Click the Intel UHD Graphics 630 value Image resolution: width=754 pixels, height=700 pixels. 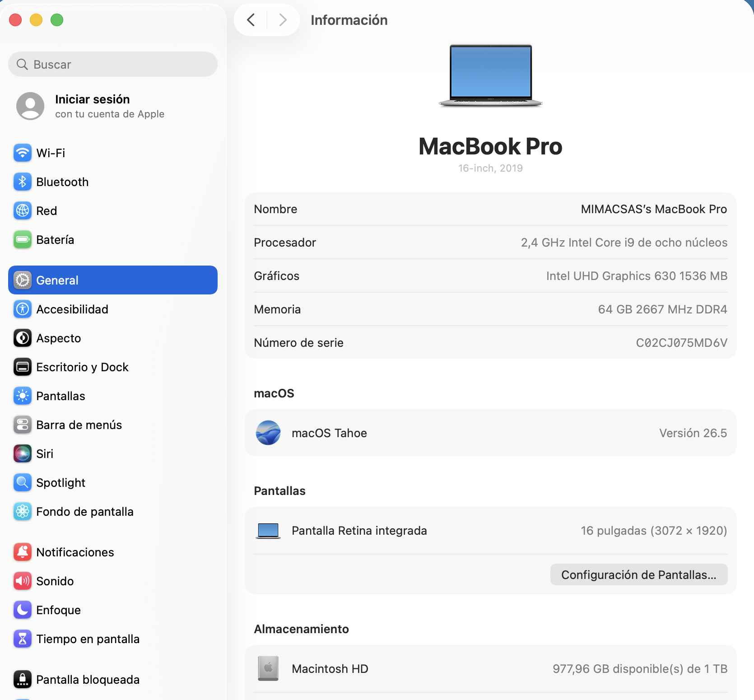637,276
